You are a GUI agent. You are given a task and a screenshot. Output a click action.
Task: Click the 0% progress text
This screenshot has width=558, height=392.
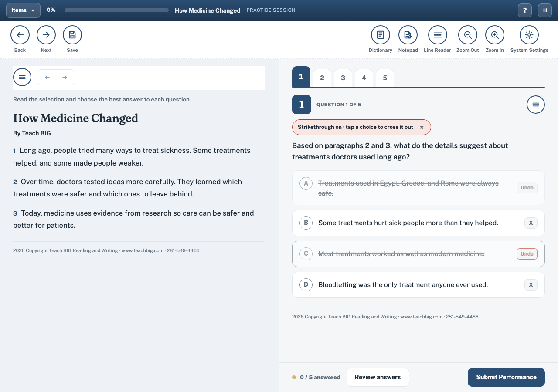pos(51,10)
